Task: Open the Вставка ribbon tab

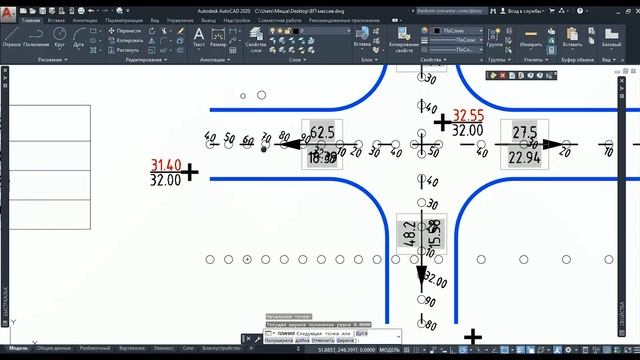Action: click(x=56, y=20)
